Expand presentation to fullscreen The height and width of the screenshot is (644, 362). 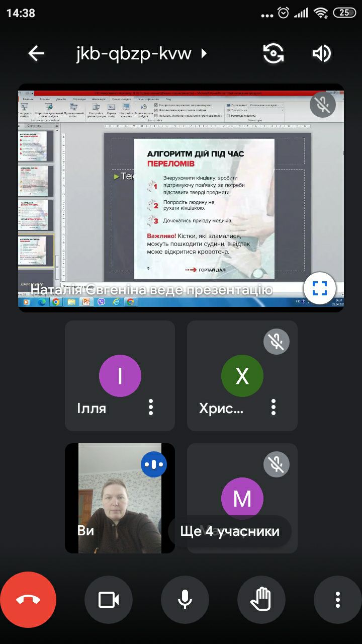[320, 288]
